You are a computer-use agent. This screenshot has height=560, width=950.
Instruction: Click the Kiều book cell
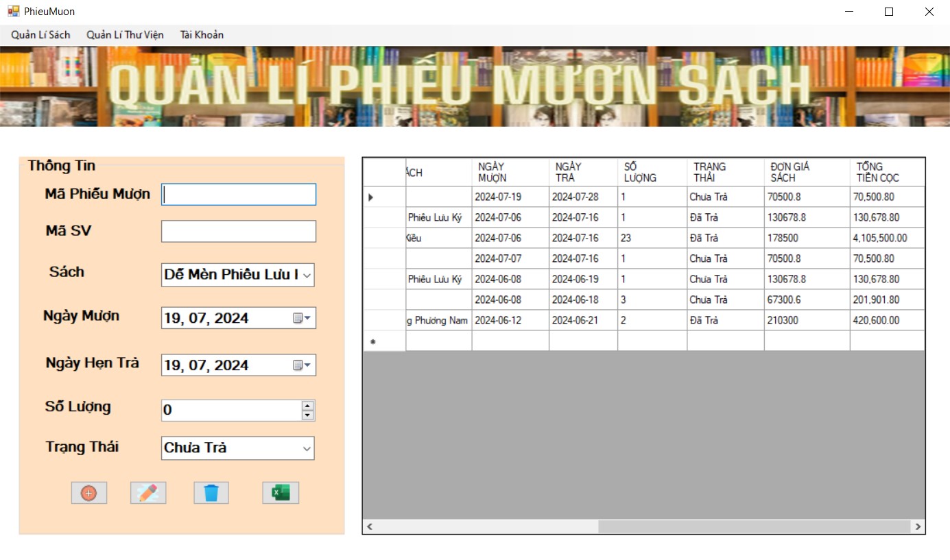pyautogui.click(x=439, y=238)
